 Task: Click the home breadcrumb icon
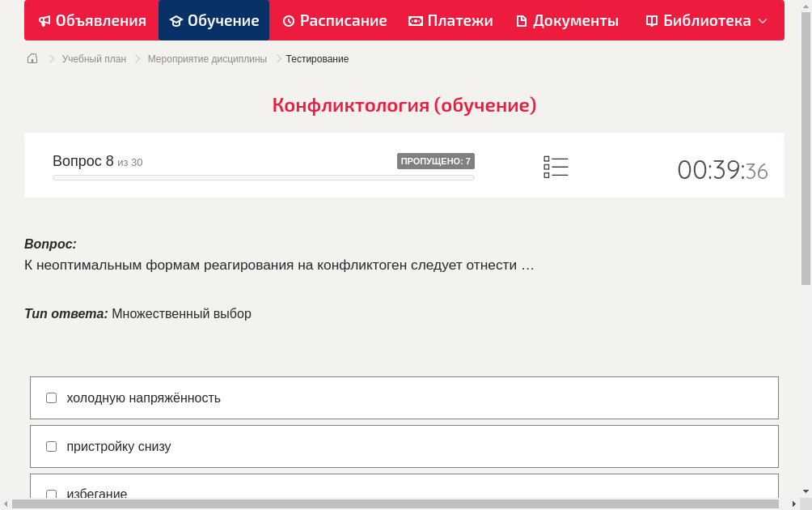coord(32,58)
